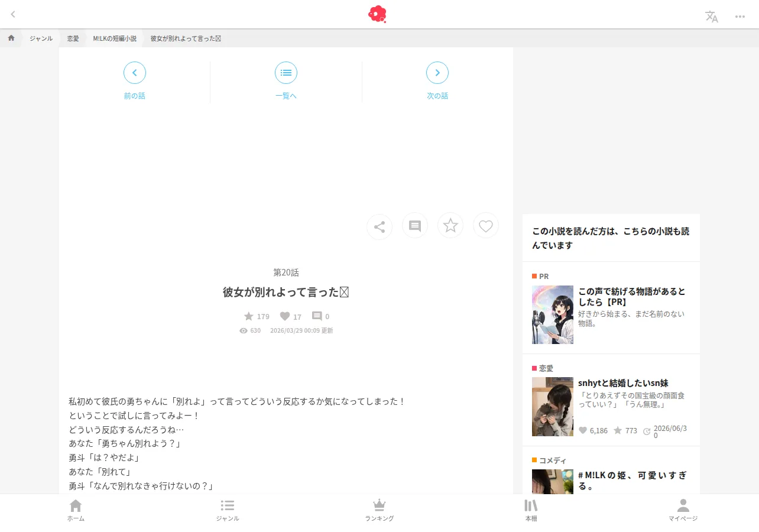Image resolution: width=759 pixels, height=532 pixels.
Task: Click the sidebar date 2026/06/30
Action: 665,432
